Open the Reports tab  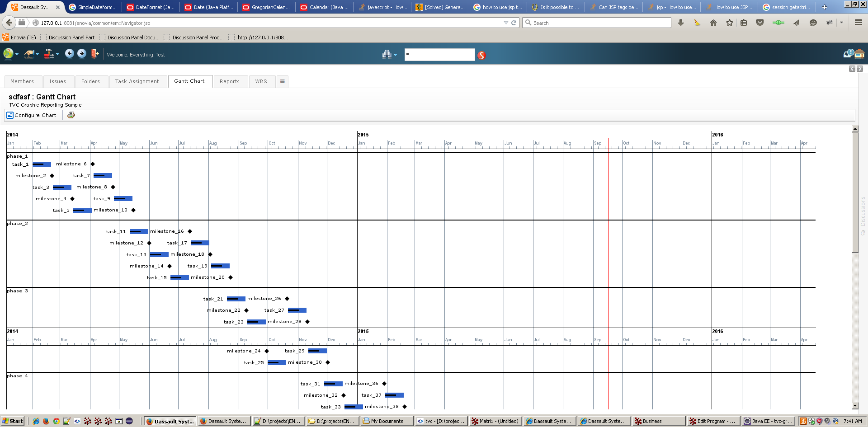coord(229,81)
